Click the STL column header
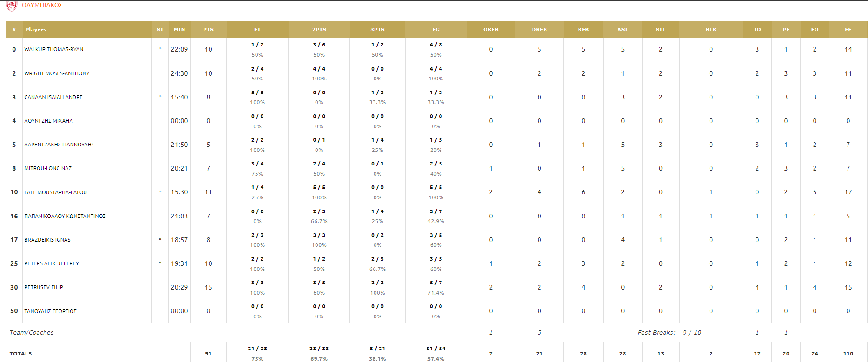The image size is (868, 362). (661, 29)
